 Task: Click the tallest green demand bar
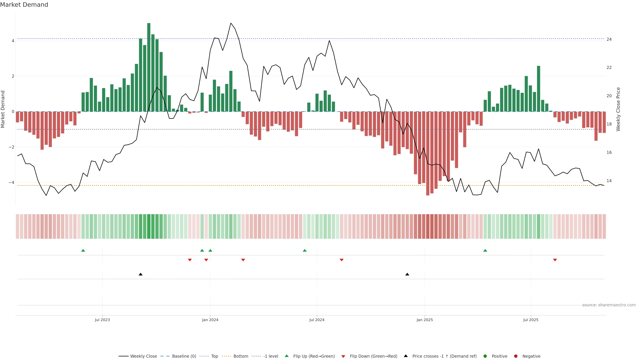click(149, 67)
